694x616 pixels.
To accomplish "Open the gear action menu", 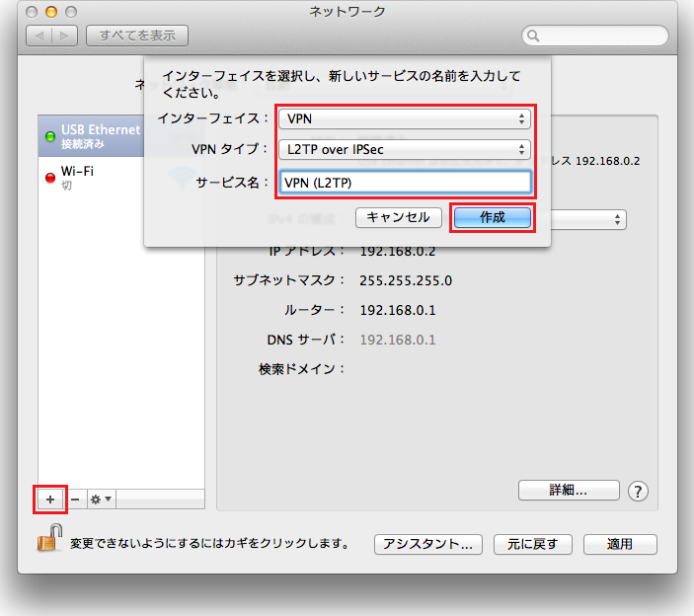I will pyautogui.click(x=102, y=500).
